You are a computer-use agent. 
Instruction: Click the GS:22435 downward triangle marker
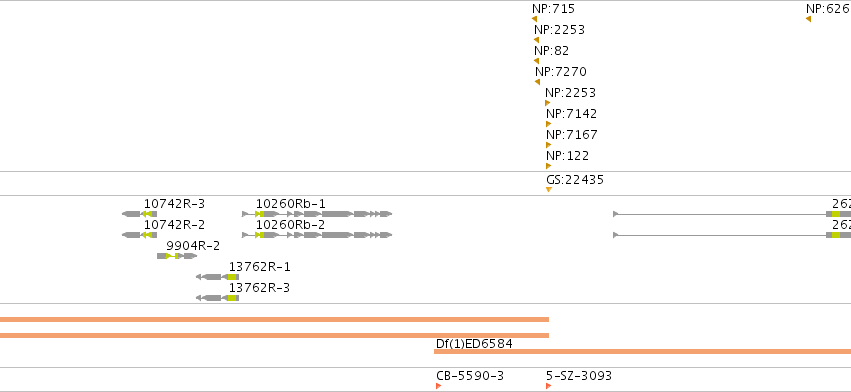click(549, 189)
